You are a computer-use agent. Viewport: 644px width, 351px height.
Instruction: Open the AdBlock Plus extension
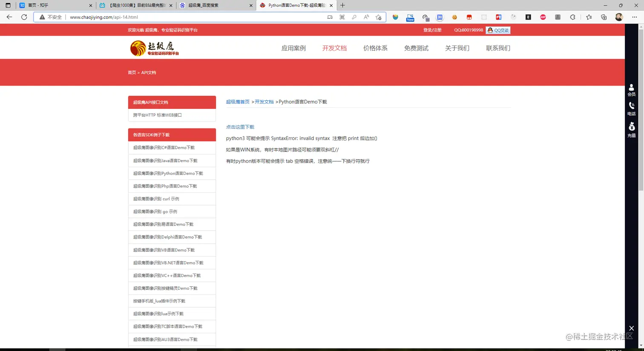point(543,17)
